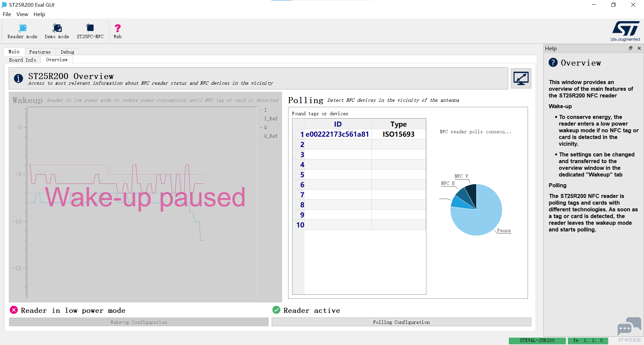Viewport: 644px width, 345px height.
Task: Open the Help menu
Action: point(39,14)
